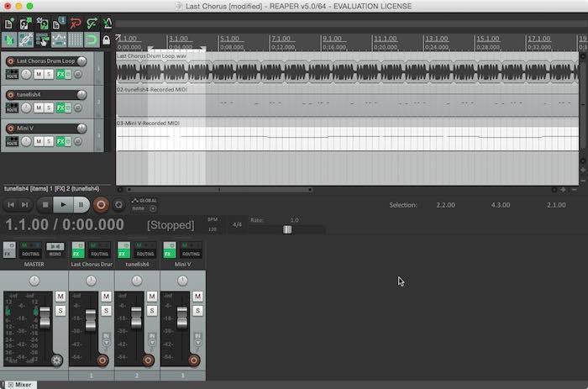Open Routing for Last Chorus Drum mixer channel

pyautogui.click(x=99, y=252)
